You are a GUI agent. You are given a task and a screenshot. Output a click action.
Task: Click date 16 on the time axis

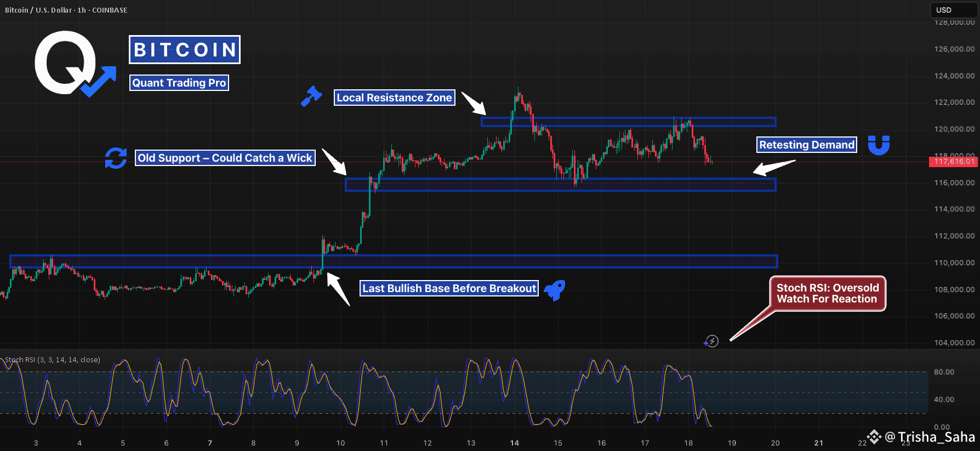(601, 443)
